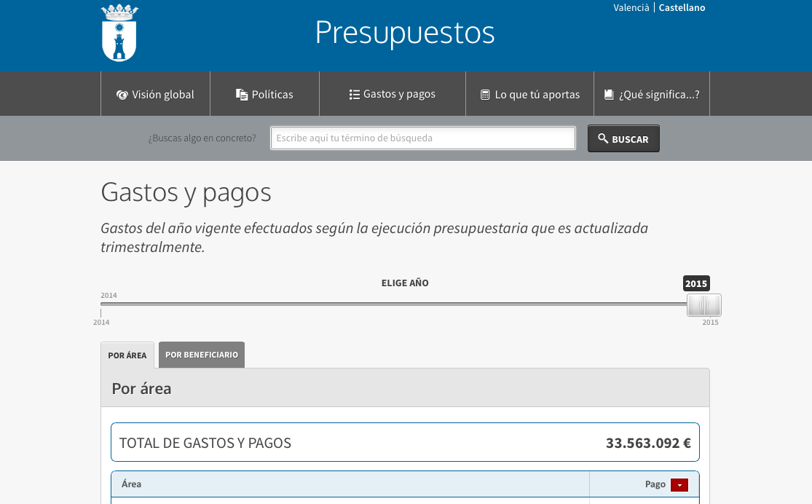
Task: Choose the Castellano language link
Action: tap(682, 8)
